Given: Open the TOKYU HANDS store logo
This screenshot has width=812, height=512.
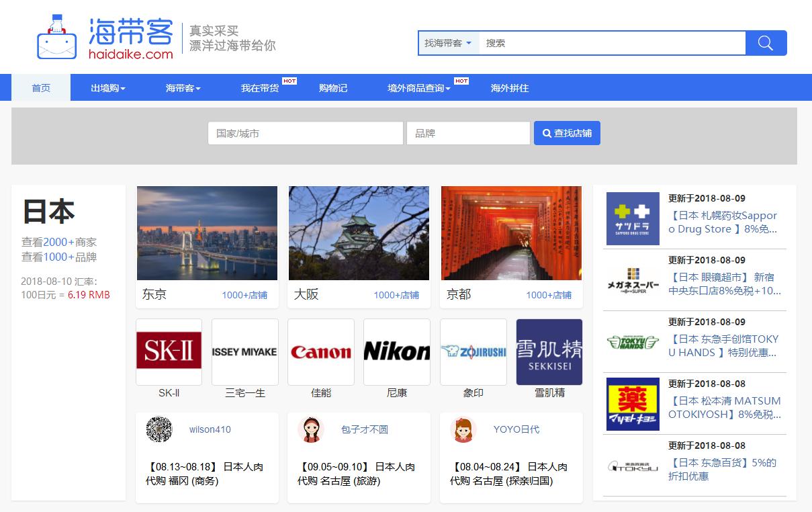Looking at the screenshot, I should pos(631,342).
